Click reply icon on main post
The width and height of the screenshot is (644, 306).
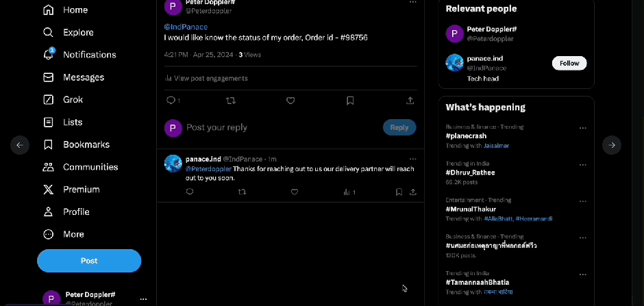(x=171, y=101)
